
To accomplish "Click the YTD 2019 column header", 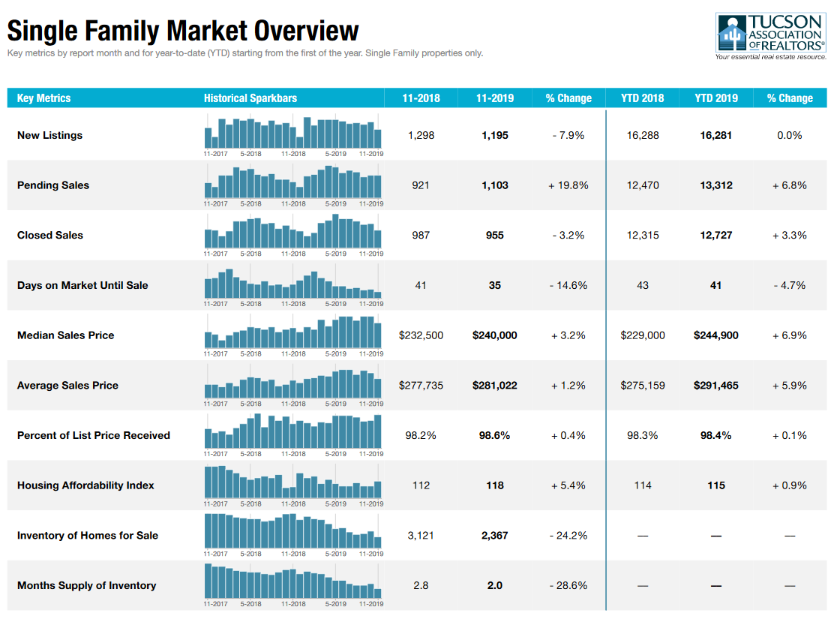I will (x=715, y=98).
